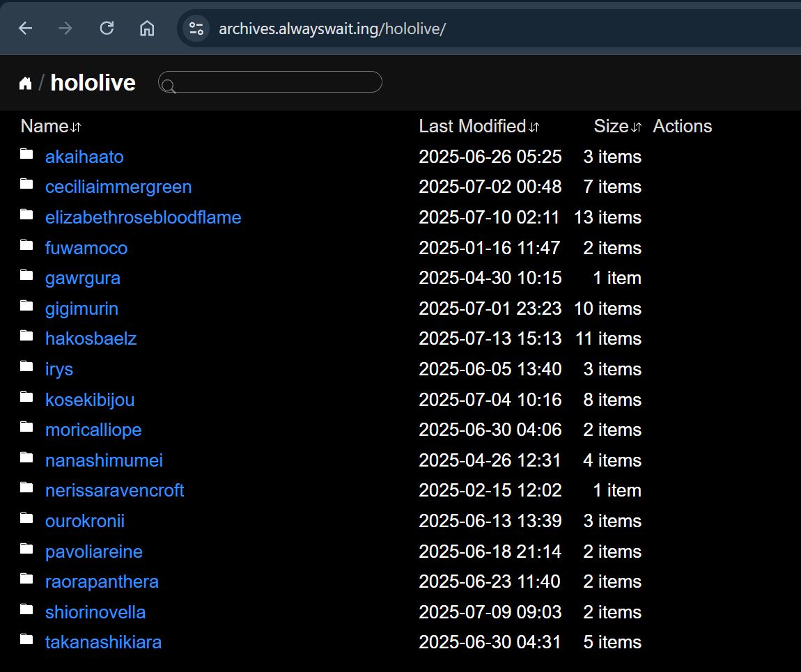Click the browser Back arrow
The width and height of the screenshot is (801, 672).
(x=26, y=28)
